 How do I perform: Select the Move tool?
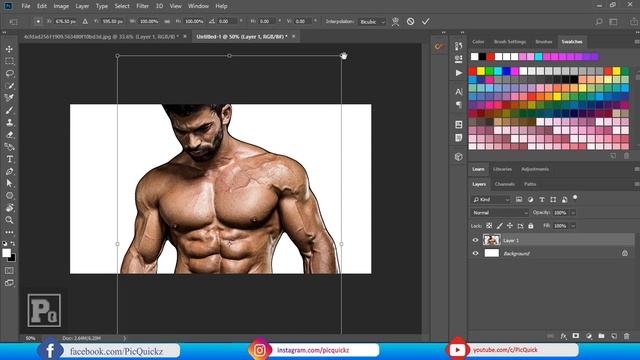click(9, 49)
